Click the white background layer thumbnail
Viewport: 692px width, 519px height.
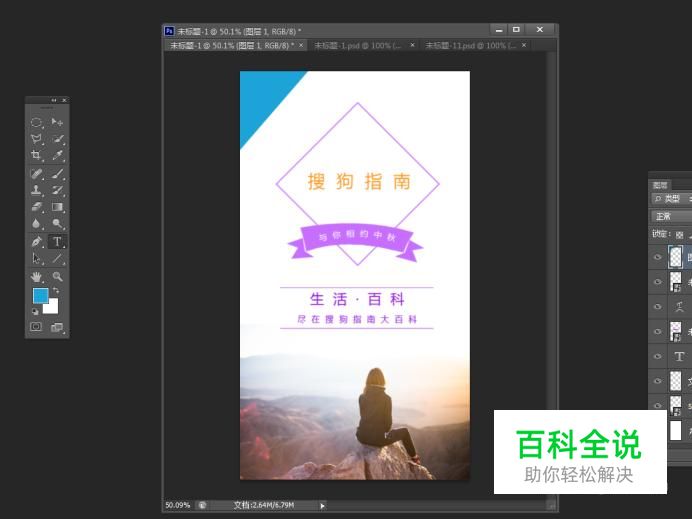676,430
